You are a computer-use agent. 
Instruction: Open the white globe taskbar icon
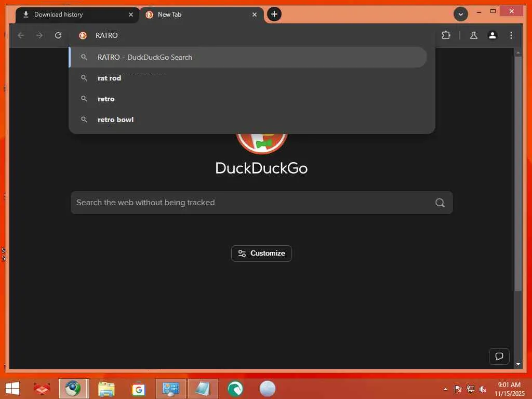coord(268,389)
